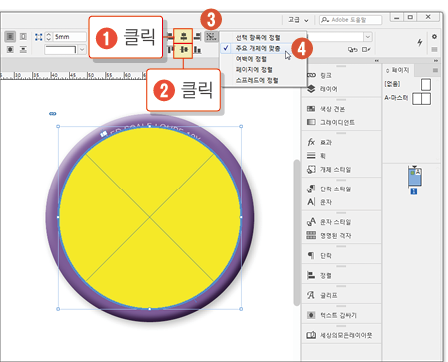Image resolution: width=448 pixels, height=362 pixels.
Task: Click the 5mm corner size field
Action: (70, 37)
